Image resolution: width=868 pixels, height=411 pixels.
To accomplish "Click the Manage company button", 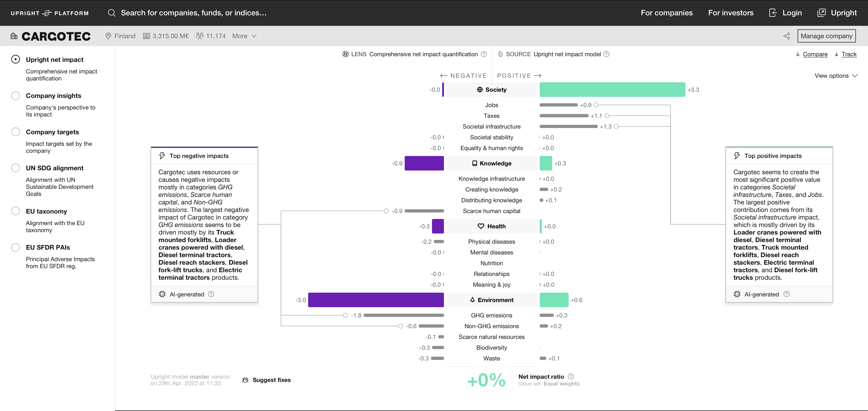I will coord(826,36).
